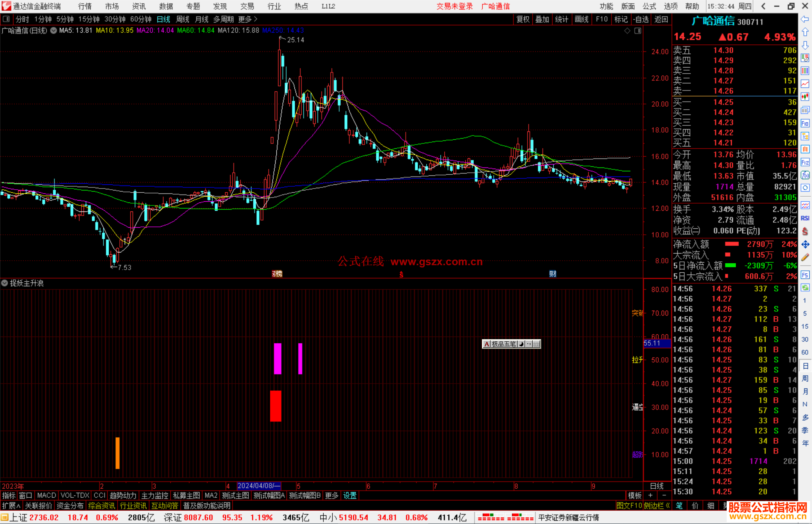Click the RSI indicator sidebar icon
812x524 pixels.
(805, 218)
